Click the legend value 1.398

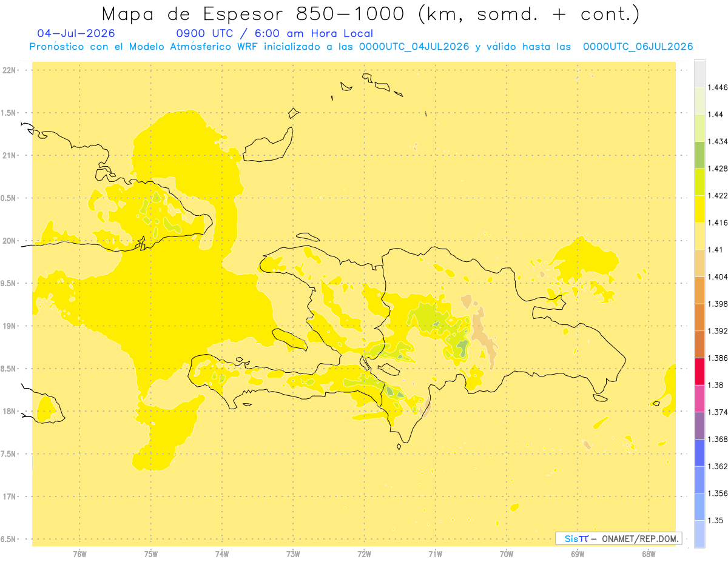(x=718, y=304)
